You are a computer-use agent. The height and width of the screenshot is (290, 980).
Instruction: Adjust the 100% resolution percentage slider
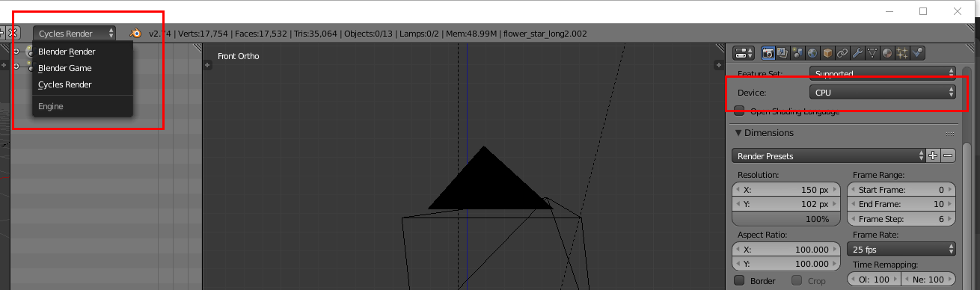[x=786, y=219]
